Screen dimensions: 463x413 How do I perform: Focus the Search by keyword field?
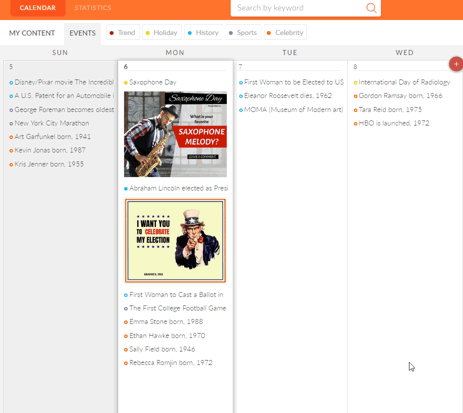(306, 8)
